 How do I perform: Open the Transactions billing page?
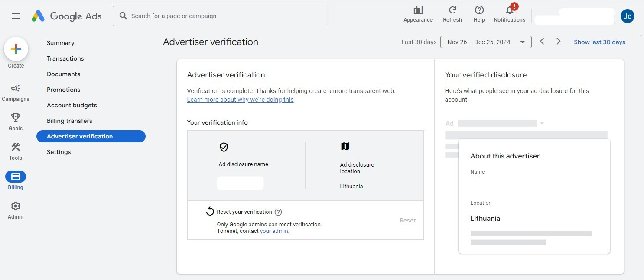click(65, 58)
